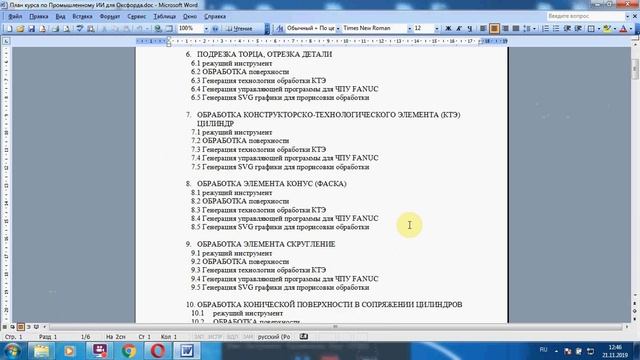Apply highlight color marker
The image size is (640, 360).
coord(607,29)
